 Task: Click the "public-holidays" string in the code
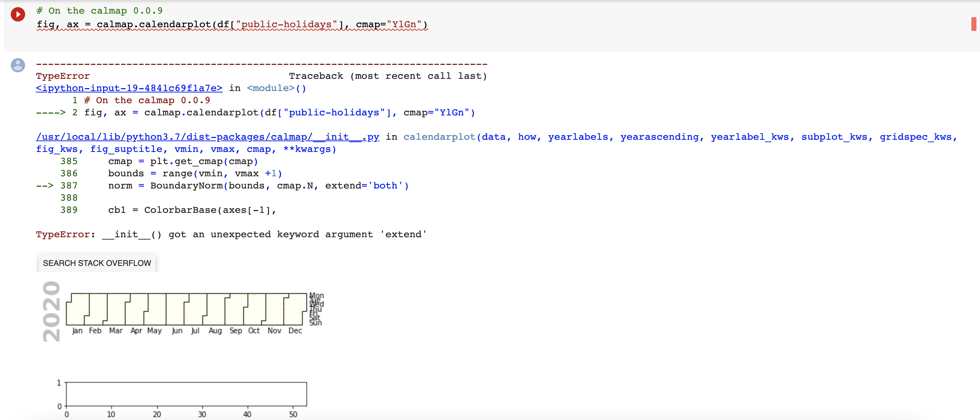286,24
